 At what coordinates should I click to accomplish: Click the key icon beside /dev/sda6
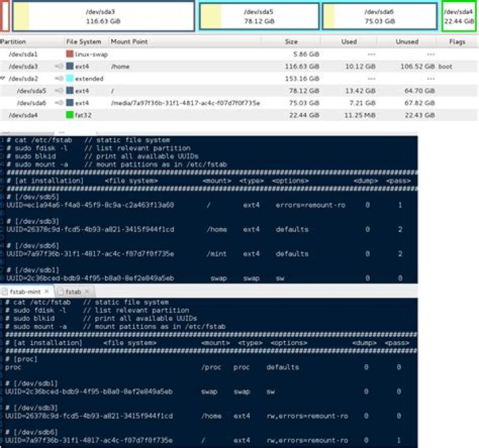(x=59, y=103)
